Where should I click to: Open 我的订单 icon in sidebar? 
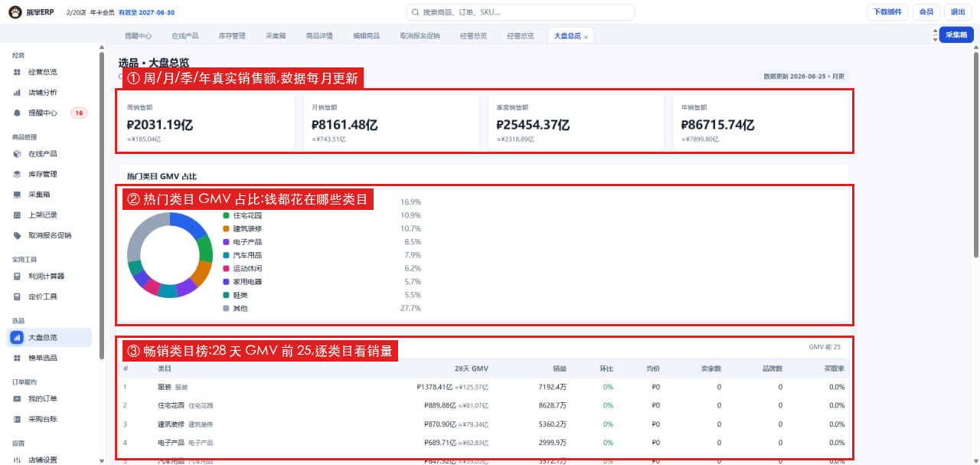coord(17,399)
